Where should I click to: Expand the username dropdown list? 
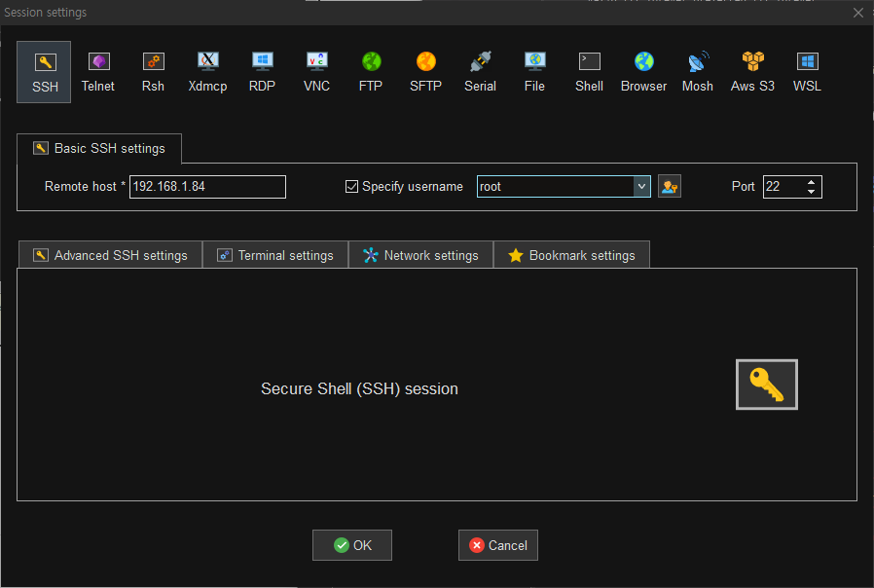(641, 187)
